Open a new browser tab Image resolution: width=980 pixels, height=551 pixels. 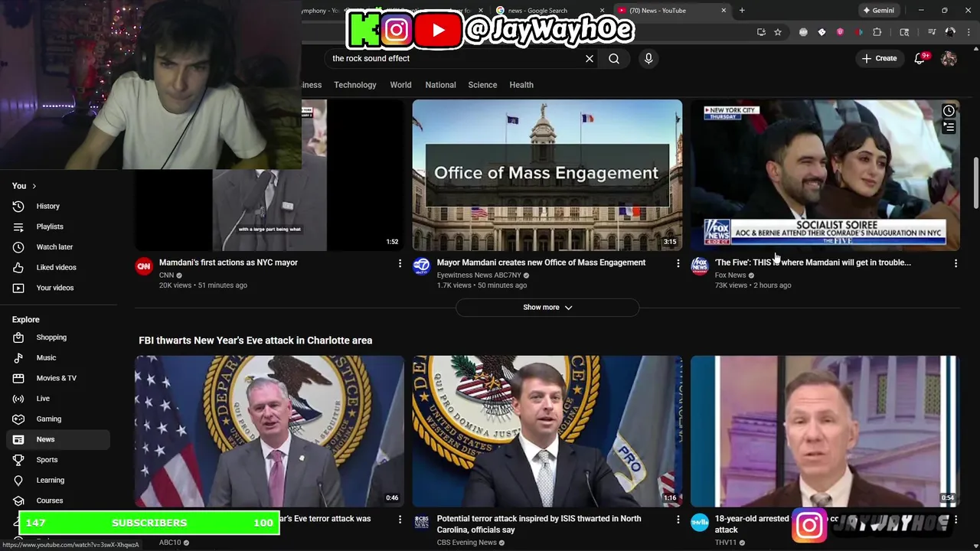click(x=742, y=11)
